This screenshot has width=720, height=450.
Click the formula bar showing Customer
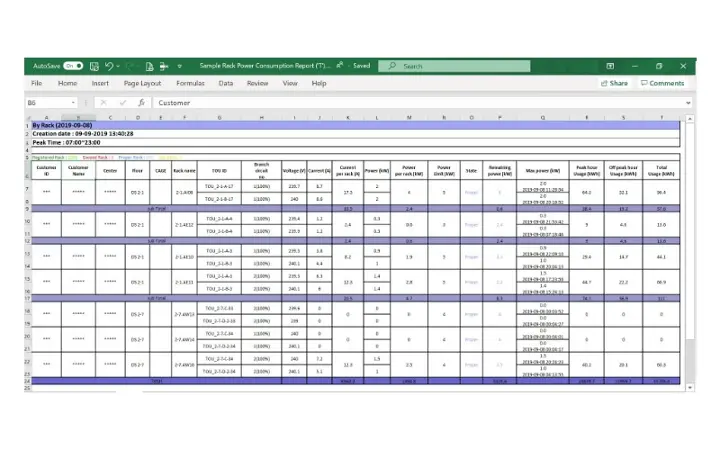pos(400,102)
